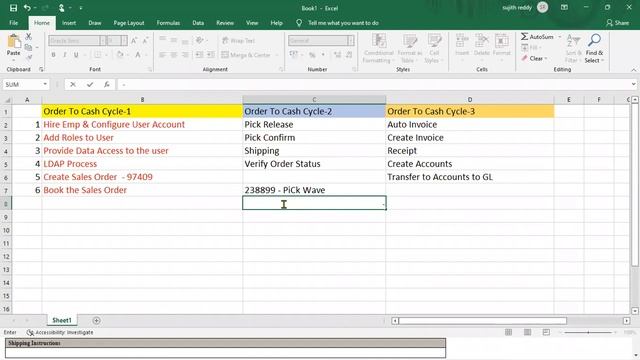Screen dimensions: 640x360
Task: Toggle Bold formatting
Action: [x=53, y=55]
